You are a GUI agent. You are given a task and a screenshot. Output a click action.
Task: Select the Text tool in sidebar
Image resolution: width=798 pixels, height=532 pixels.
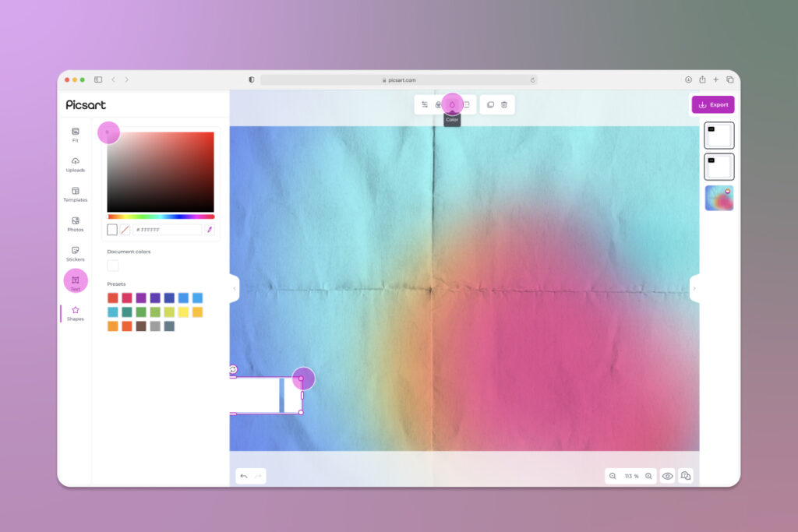75,280
